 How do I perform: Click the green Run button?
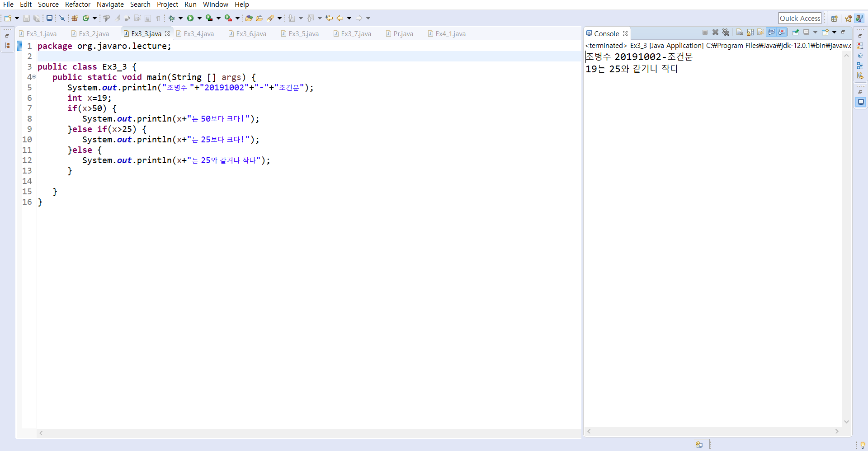pyautogui.click(x=190, y=18)
